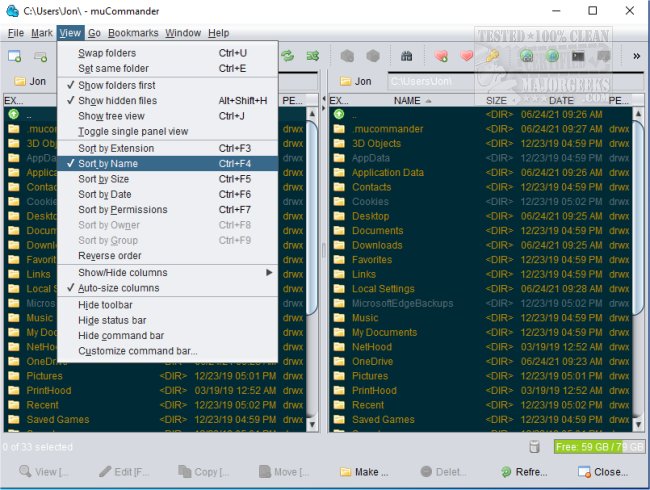Select Sort by Size menu entry

104,179
